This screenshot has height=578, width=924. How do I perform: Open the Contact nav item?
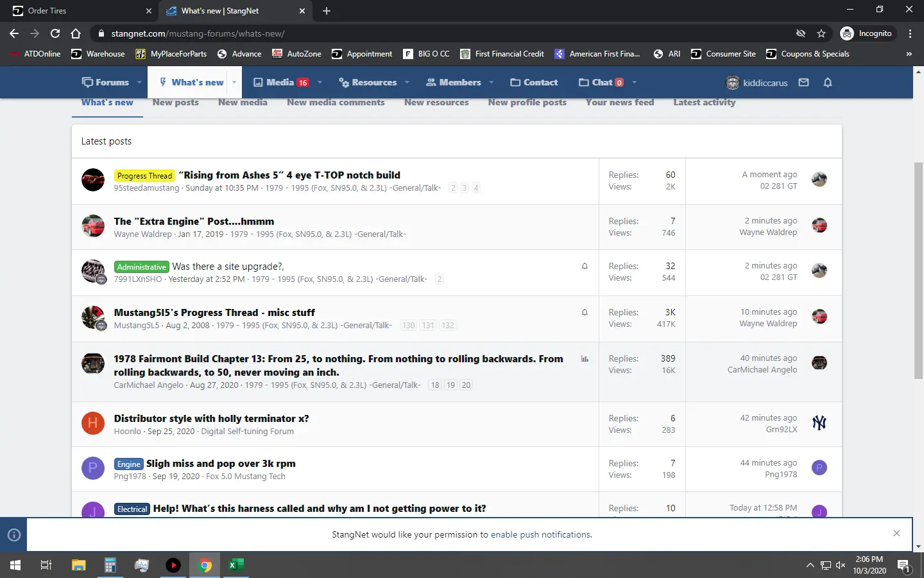click(x=534, y=82)
